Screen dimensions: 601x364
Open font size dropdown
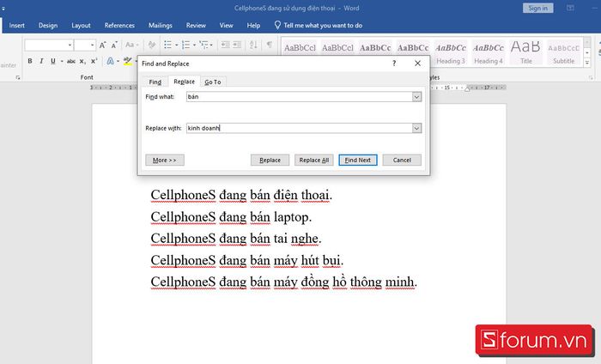point(93,45)
